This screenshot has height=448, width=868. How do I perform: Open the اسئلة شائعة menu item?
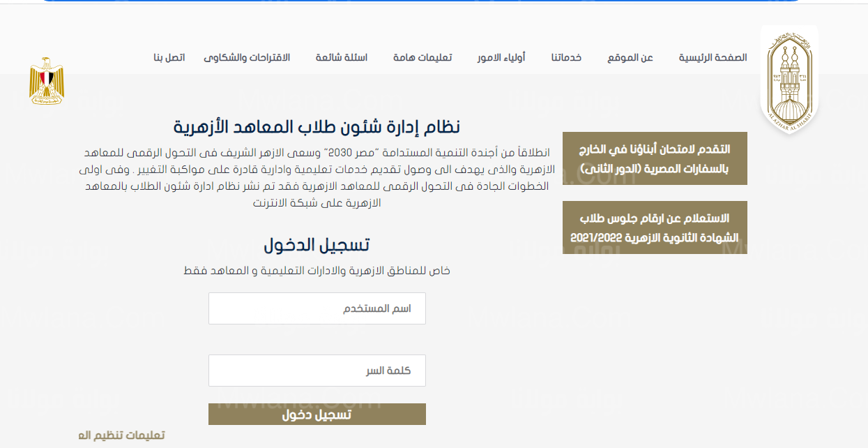coord(342,57)
